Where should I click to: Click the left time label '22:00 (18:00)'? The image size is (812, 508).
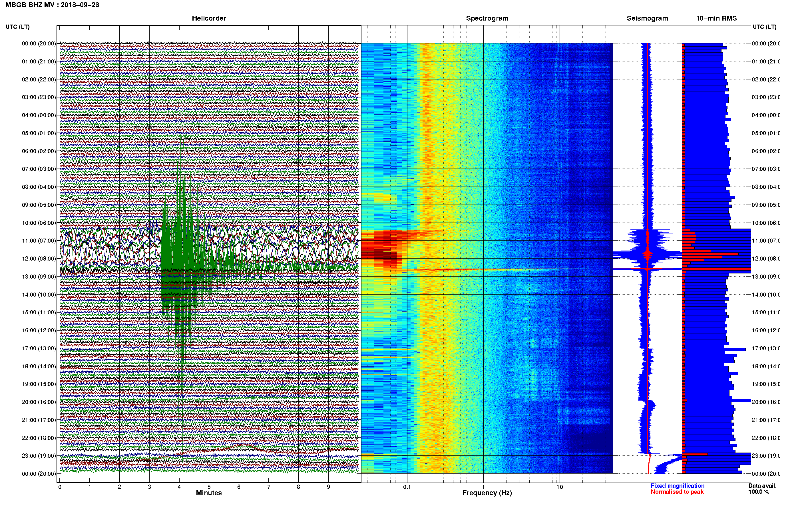(x=39, y=438)
